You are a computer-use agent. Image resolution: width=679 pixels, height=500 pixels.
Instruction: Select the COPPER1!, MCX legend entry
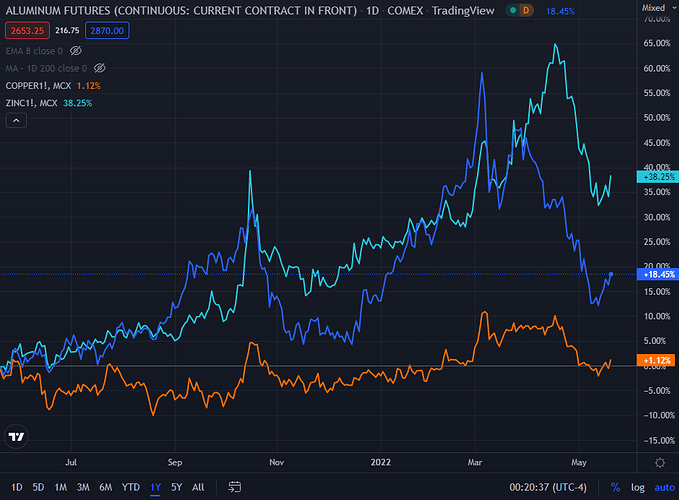pyautogui.click(x=38, y=86)
